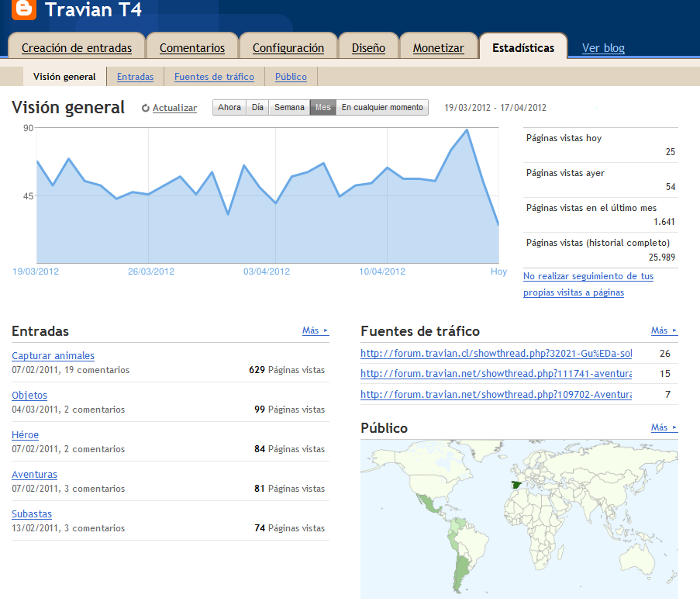Click the Ver blog link
This screenshot has width=700, height=612.
(x=603, y=48)
